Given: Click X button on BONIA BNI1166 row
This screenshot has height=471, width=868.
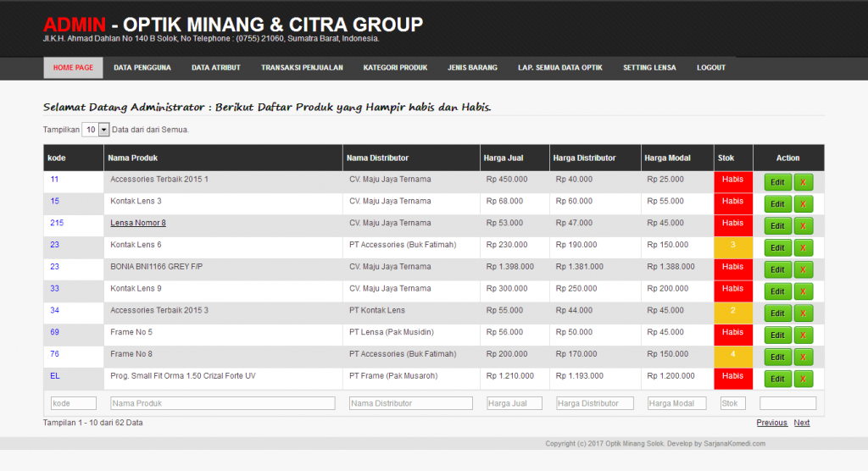Looking at the screenshot, I should 803,269.
